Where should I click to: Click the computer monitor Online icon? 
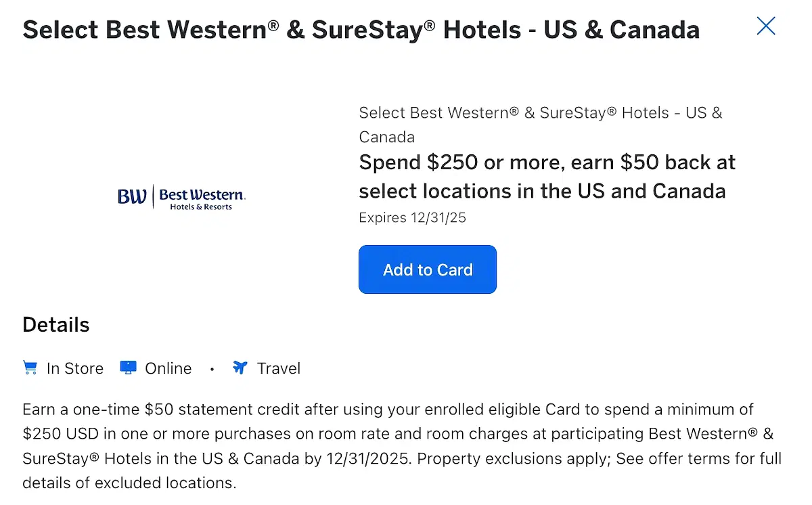tap(127, 368)
